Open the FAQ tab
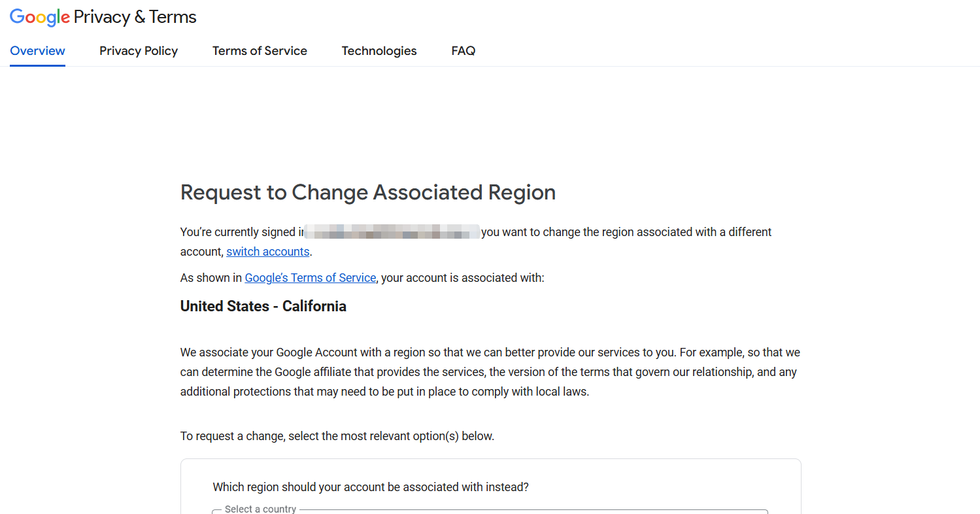 tap(463, 51)
